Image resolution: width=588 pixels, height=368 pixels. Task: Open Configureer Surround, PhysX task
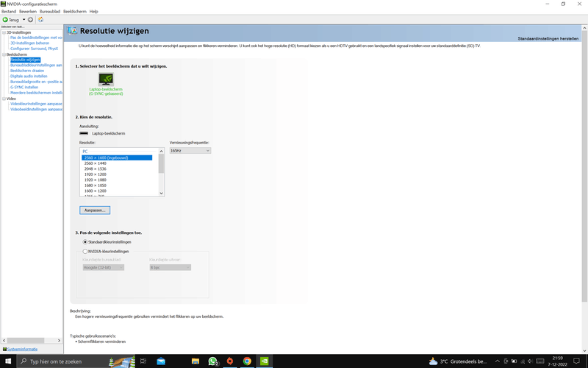tap(34, 49)
